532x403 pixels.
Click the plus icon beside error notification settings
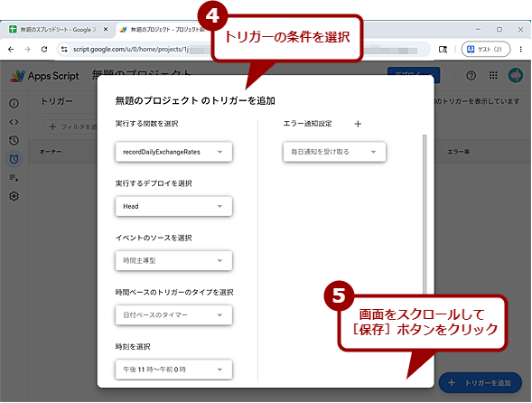[x=358, y=124]
